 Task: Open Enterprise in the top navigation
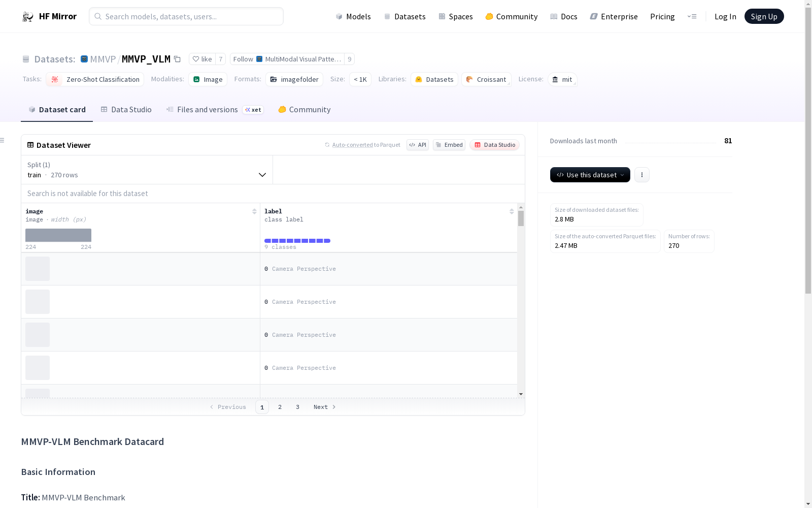[x=614, y=16]
